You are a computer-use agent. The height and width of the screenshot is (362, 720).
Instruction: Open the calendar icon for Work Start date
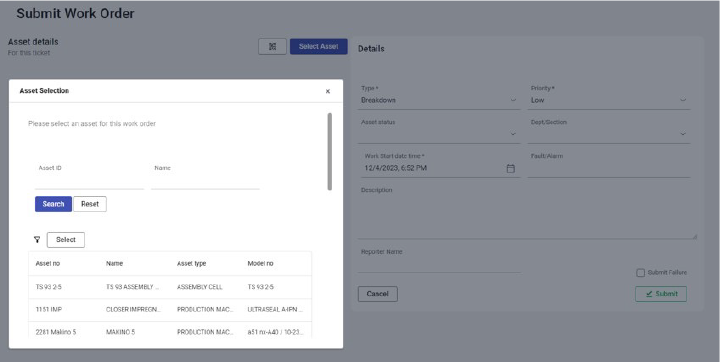coord(511,169)
